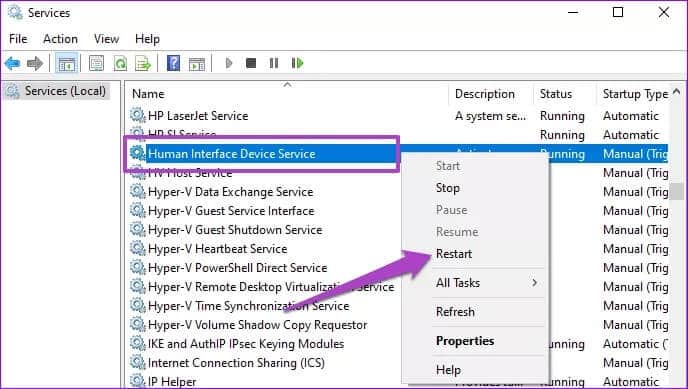Click the Services window title icon
Screen dimensions: 688x389
(15, 12)
